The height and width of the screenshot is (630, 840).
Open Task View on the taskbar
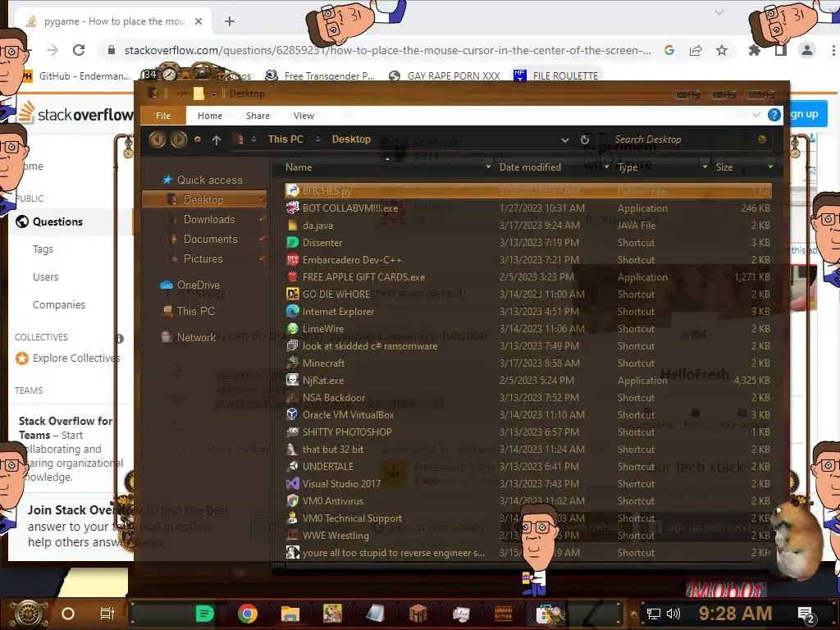107,614
